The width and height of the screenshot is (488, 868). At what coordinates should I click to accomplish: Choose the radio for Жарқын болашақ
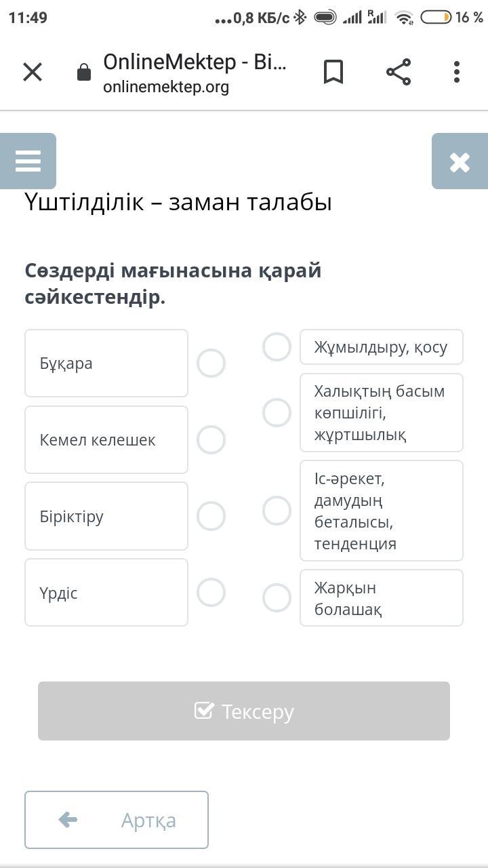tap(277, 598)
